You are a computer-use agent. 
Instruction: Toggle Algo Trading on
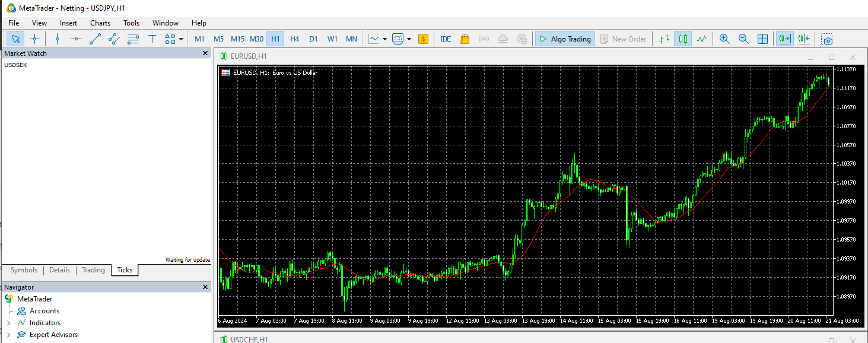point(565,39)
